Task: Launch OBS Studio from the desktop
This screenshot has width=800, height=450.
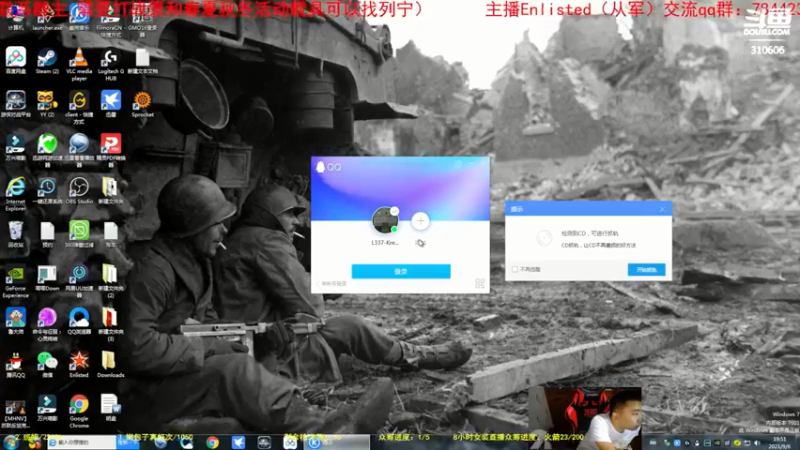Action: coord(79,190)
